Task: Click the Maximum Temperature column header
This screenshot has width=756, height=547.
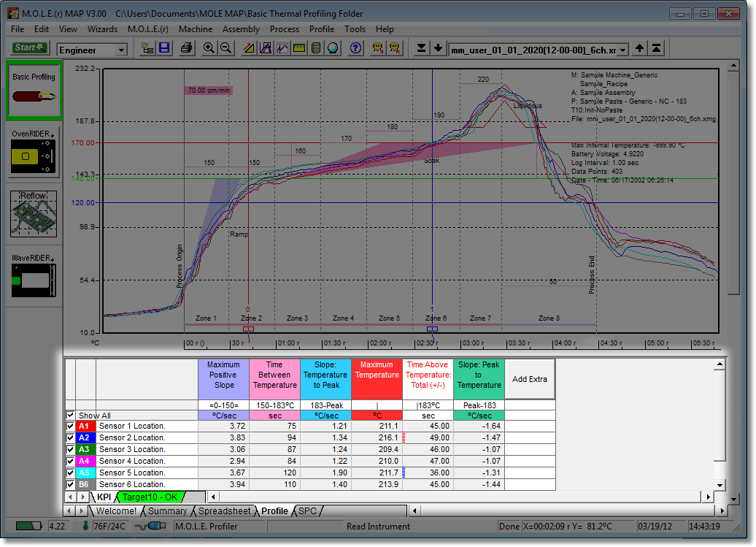Action: pos(377,379)
